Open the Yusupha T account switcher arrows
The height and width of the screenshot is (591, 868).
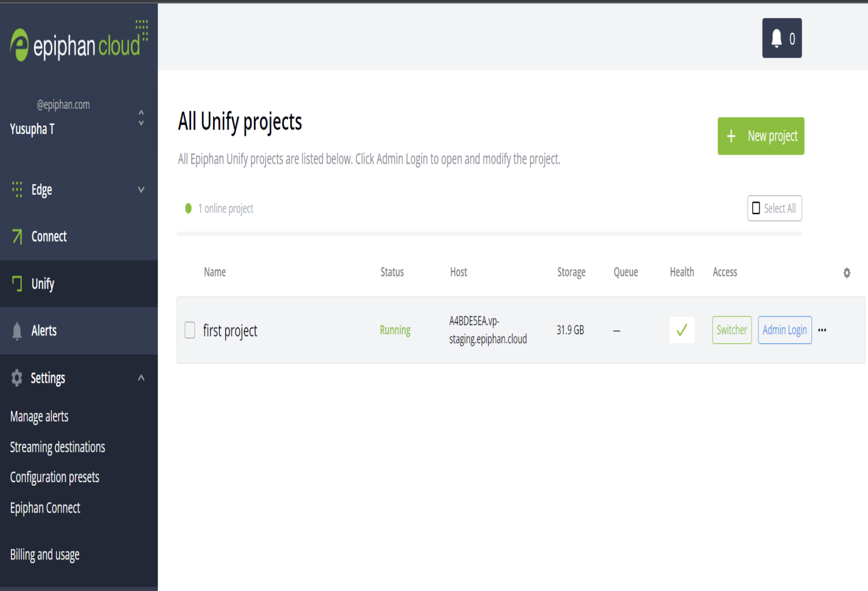click(141, 117)
